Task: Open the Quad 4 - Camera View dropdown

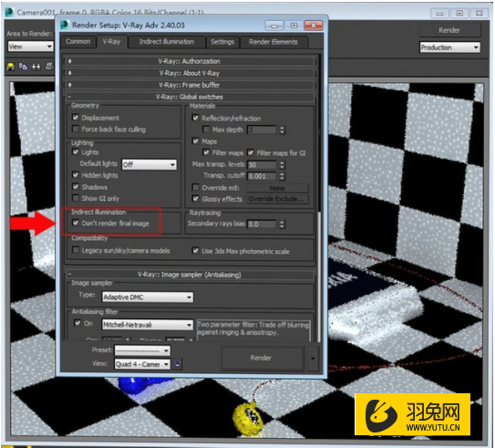Action: pyautogui.click(x=142, y=364)
